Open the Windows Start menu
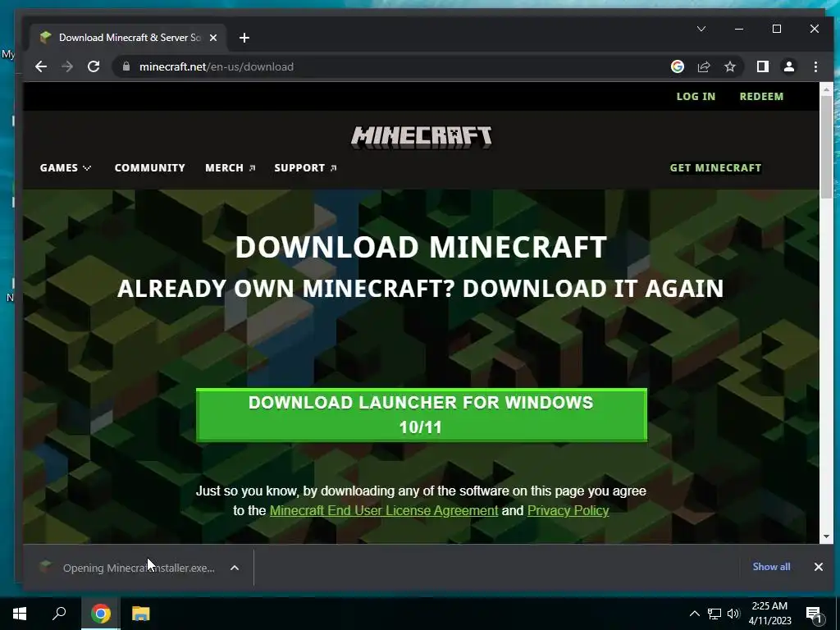Image resolution: width=840 pixels, height=630 pixels. point(20,614)
